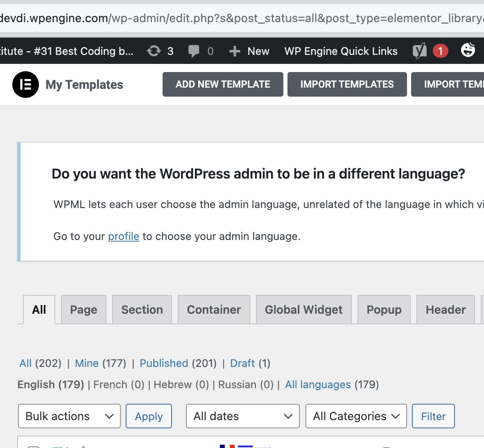Open the comments bubble icon
The height and width of the screenshot is (448, 484).
click(x=194, y=51)
